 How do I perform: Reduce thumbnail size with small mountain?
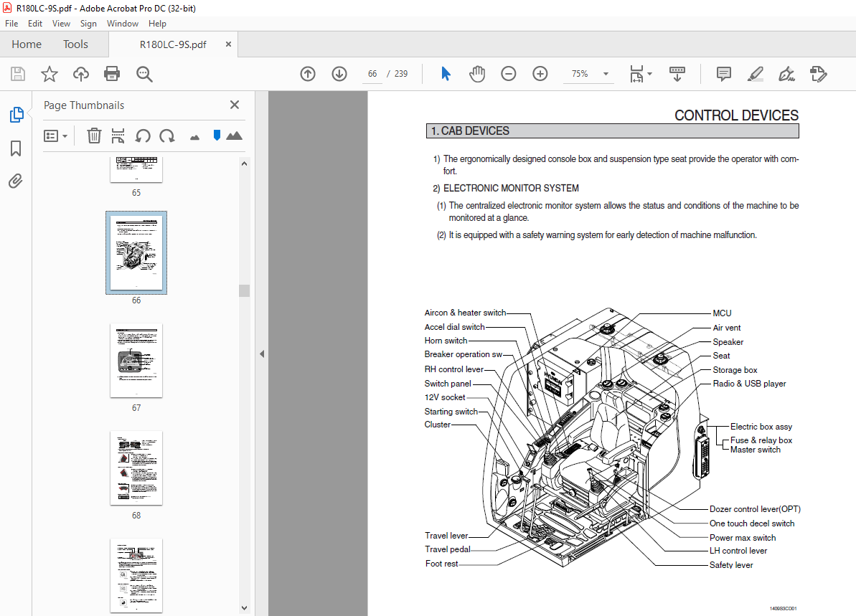pos(195,138)
